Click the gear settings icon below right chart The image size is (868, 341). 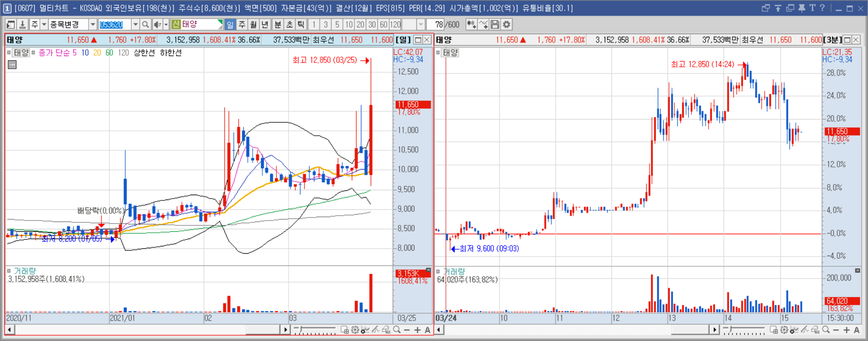click(784, 330)
